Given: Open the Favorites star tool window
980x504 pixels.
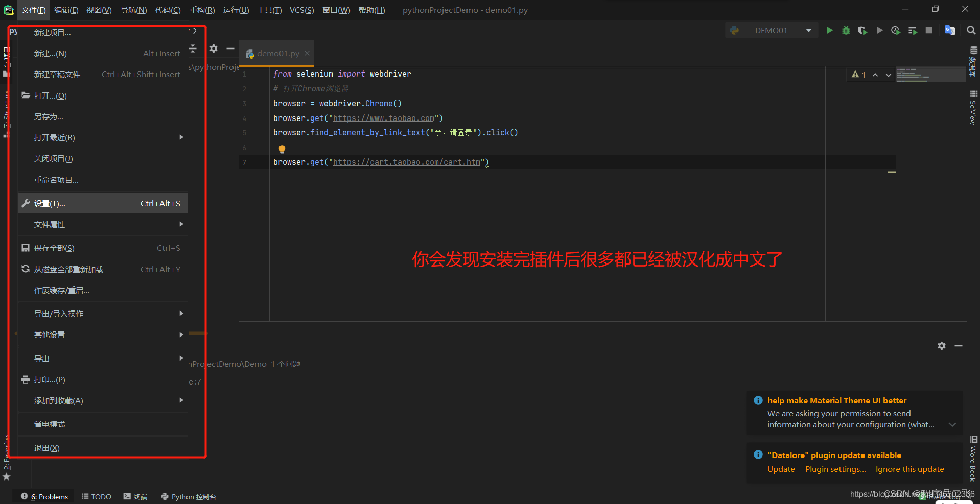Looking at the screenshot, I should tap(7, 476).
